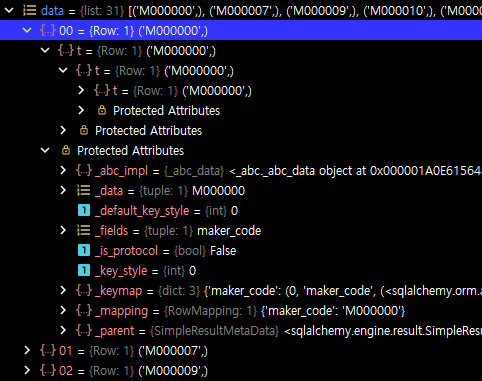Expand the _fields tuple node

63,230
